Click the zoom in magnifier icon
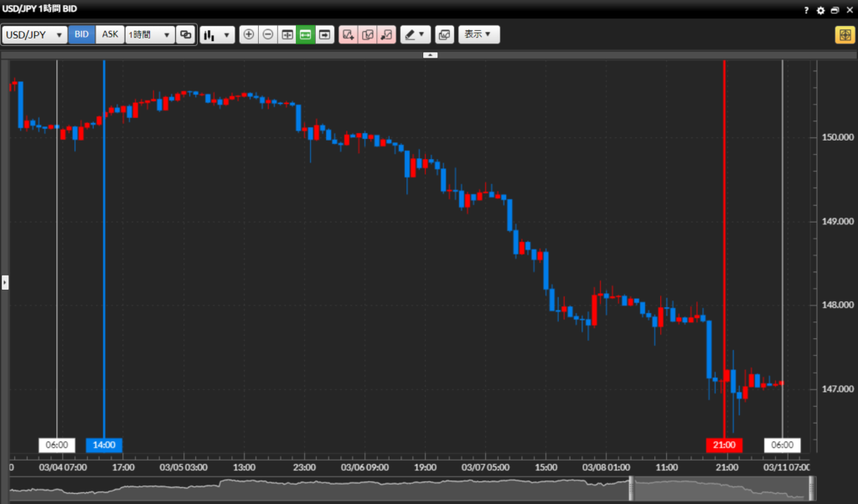This screenshot has height=504, width=858. point(248,35)
